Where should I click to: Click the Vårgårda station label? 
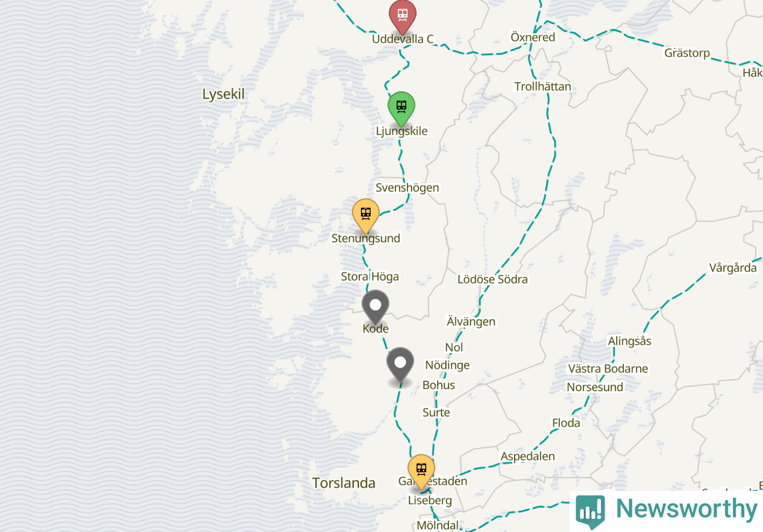click(x=733, y=268)
